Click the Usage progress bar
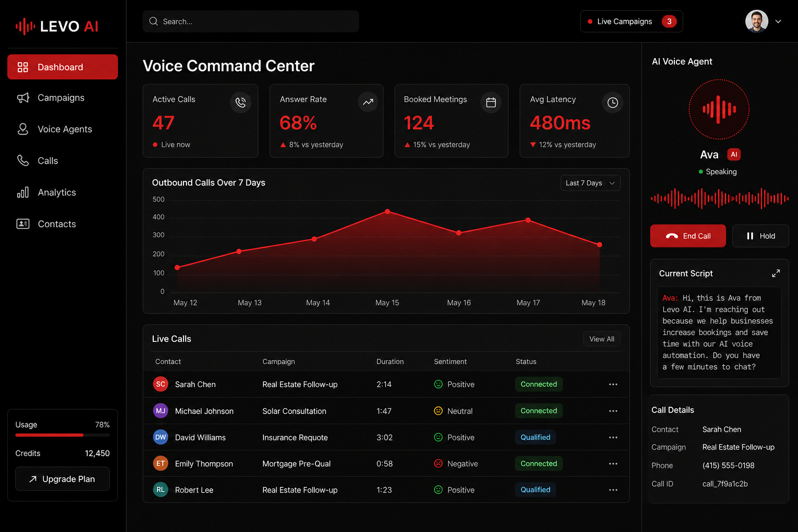This screenshot has width=798, height=532. [x=62, y=435]
